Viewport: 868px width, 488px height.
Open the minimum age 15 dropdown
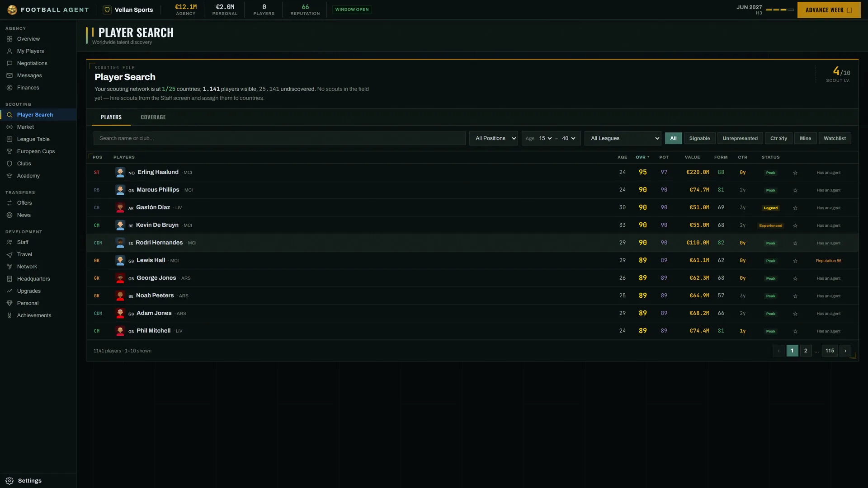pyautogui.click(x=545, y=138)
